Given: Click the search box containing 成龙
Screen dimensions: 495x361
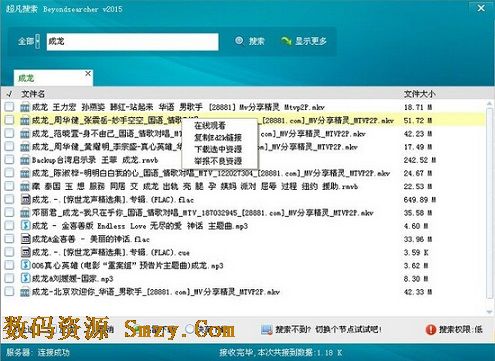Looking at the screenshot, I should point(132,42).
